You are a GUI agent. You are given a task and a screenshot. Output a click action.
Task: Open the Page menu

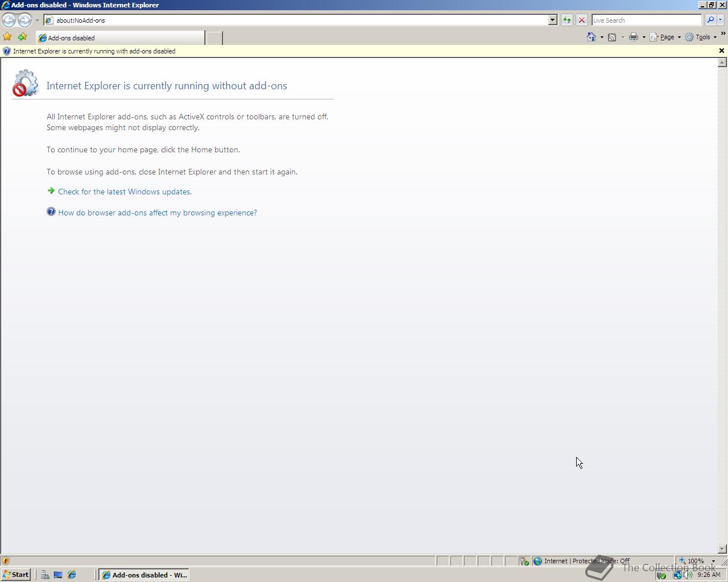coord(665,37)
